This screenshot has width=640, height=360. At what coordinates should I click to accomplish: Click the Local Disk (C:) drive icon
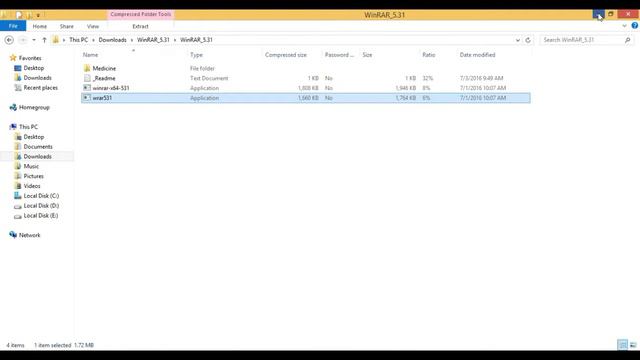point(18,196)
